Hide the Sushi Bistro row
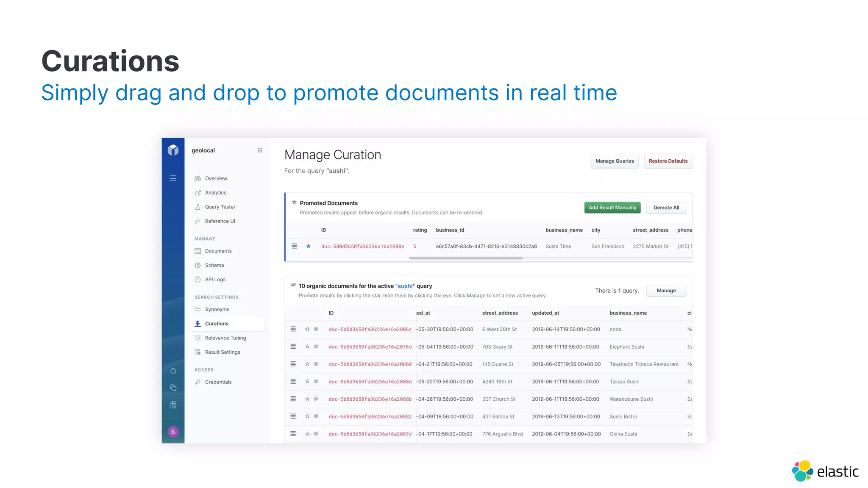 pos(316,416)
